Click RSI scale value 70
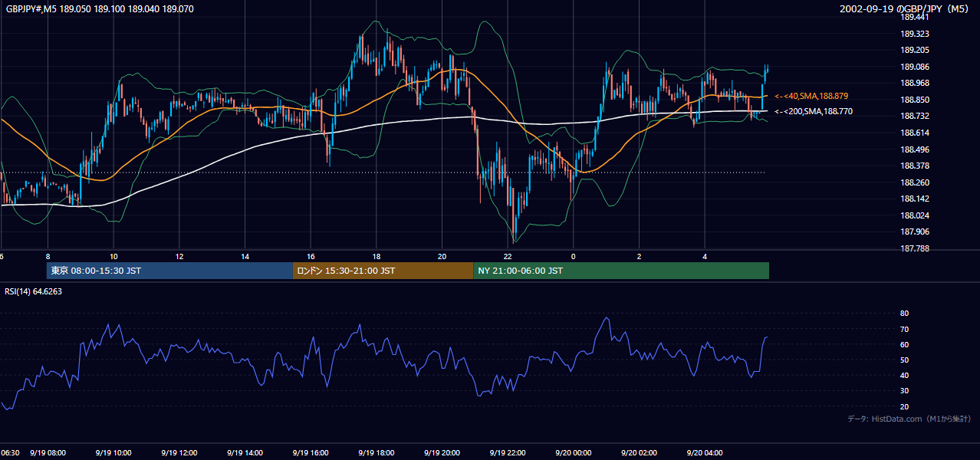Image resolution: width=980 pixels, height=460 pixels. 904,329
